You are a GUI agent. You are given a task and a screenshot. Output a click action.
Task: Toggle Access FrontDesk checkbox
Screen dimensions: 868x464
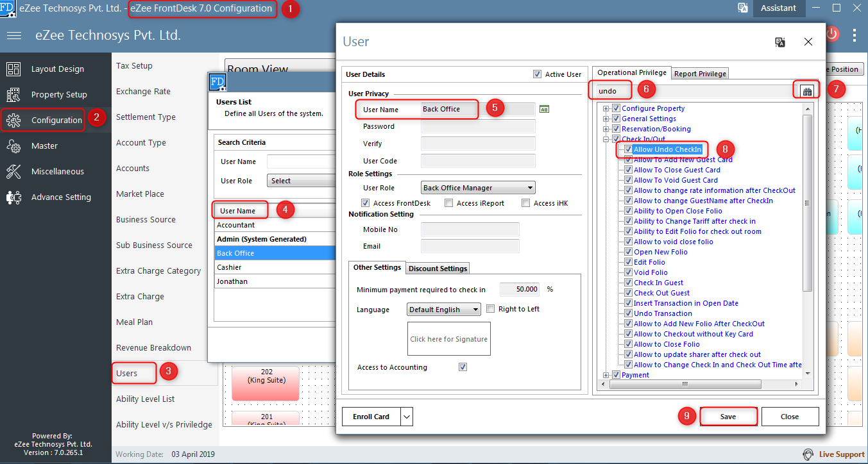click(x=366, y=203)
